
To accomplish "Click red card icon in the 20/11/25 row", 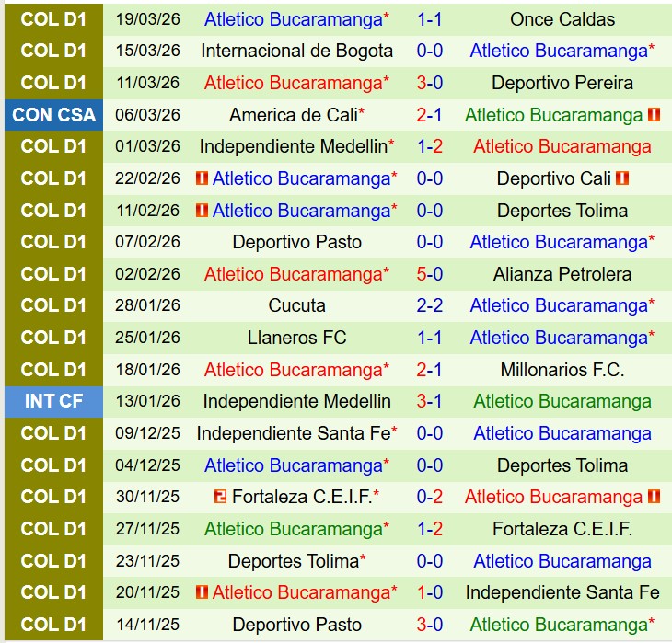I will coord(202,592).
